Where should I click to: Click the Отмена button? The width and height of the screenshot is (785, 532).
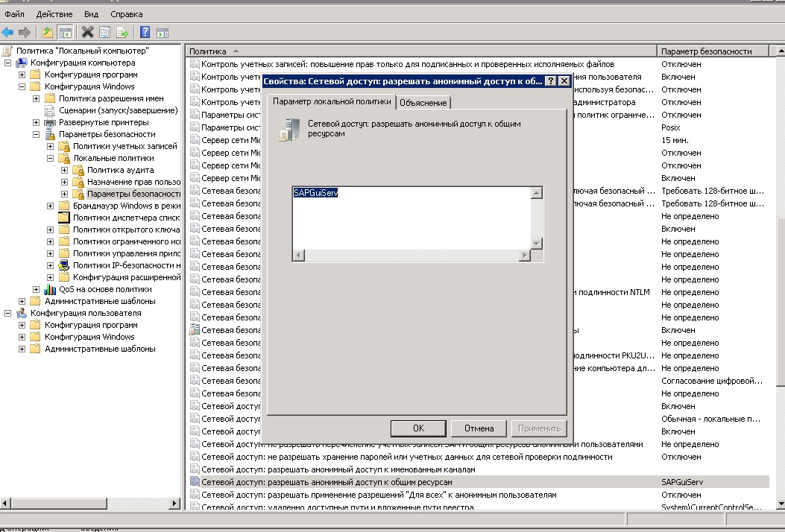(x=479, y=428)
